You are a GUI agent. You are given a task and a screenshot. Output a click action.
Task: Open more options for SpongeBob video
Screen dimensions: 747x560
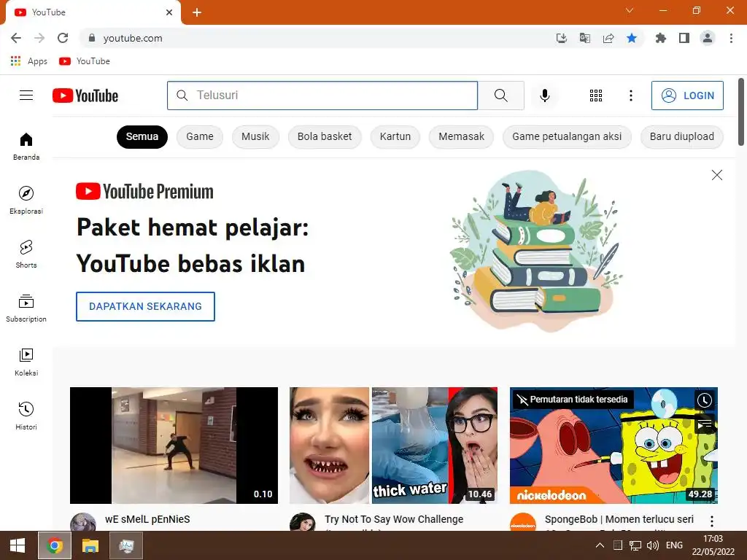pyautogui.click(x=712, y=521)
